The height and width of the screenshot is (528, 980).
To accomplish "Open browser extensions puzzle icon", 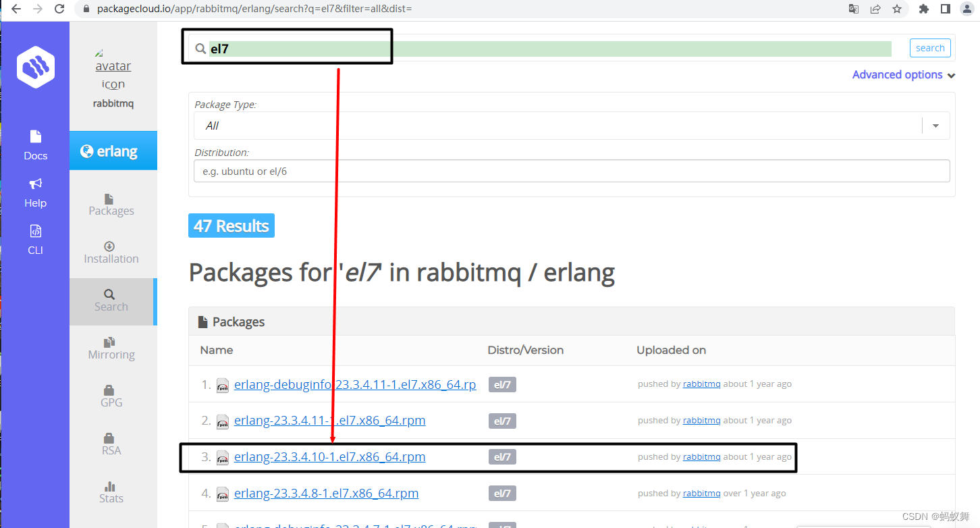I will 924,9.
